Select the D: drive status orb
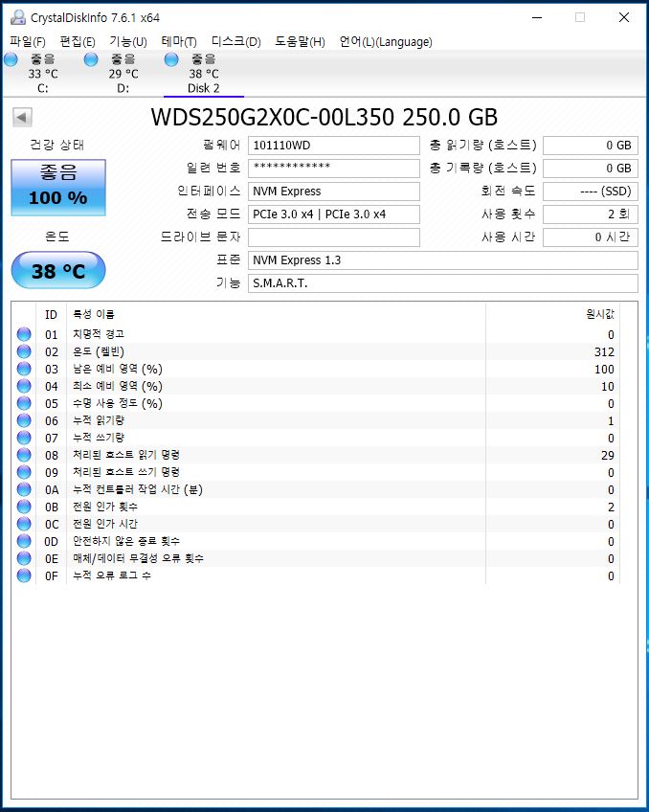Image resolution: width=649 pixels, height=812 pixels. (x=91, y=59)
